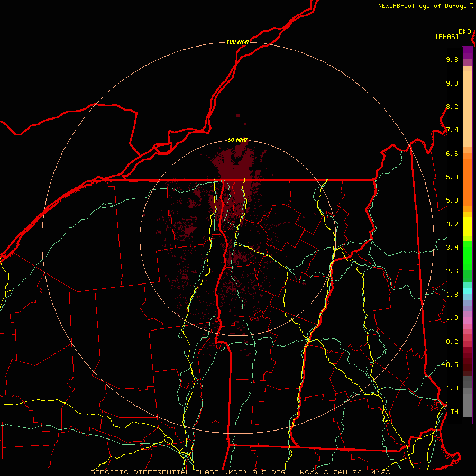Click the 5.0 legend value
This screenshot has width=476, height=476.
click(x=452, y=200)
